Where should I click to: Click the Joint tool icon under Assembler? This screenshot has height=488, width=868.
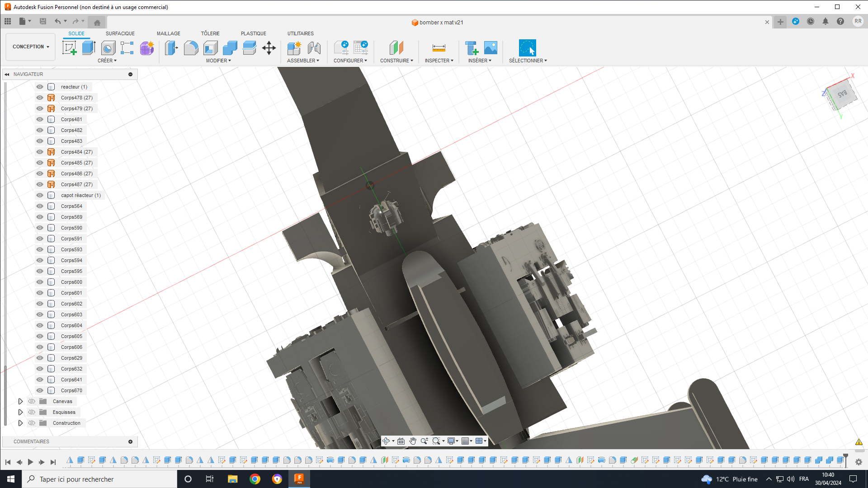tap(314, 48)
